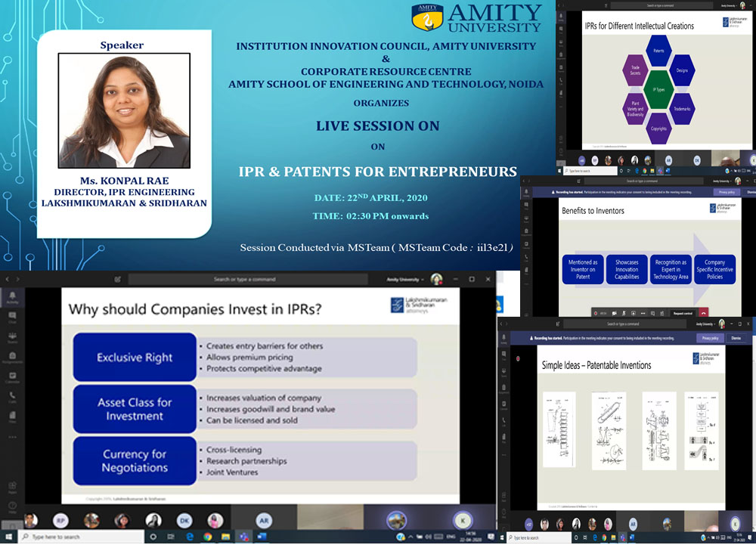Image resolution: width=756 pixels, height=545 pixels.
Task: Select paperclip patent drawing in Simple Ideas slide
Action: click(609, 430)
